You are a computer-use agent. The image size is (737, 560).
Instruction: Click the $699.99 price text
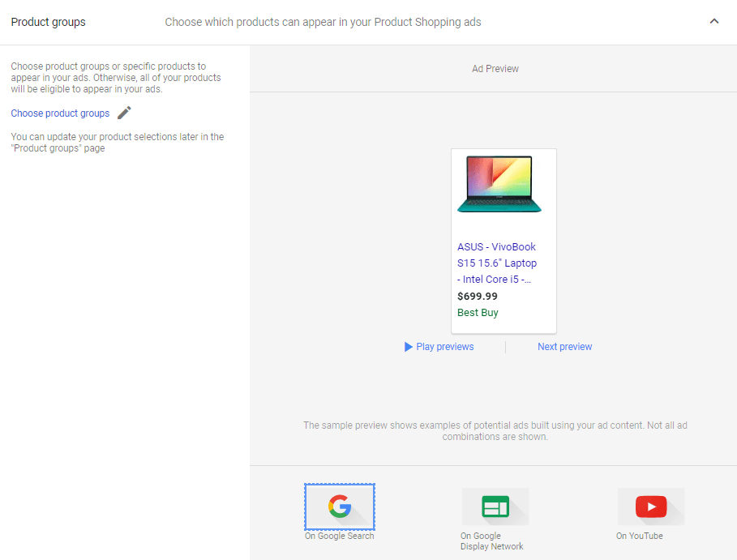[477, 296]
